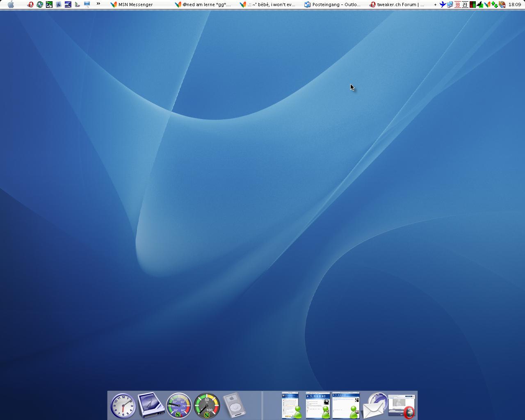Viewport: 525px width, 420px height.
Task: Open the hard drive dock icon
Action: click(151, 405)
